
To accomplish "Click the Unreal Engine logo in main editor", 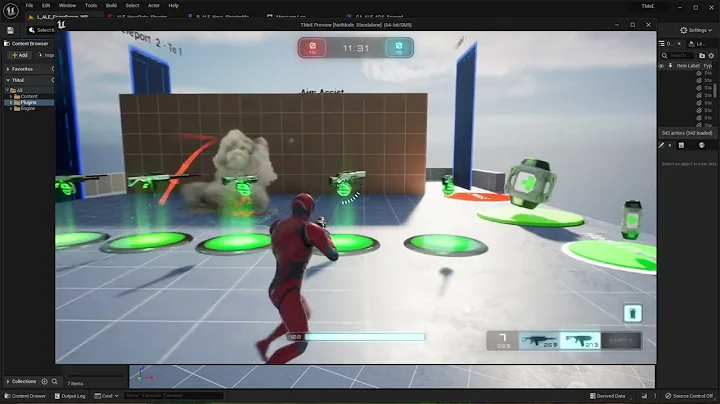I will click(x=11, y=10).
